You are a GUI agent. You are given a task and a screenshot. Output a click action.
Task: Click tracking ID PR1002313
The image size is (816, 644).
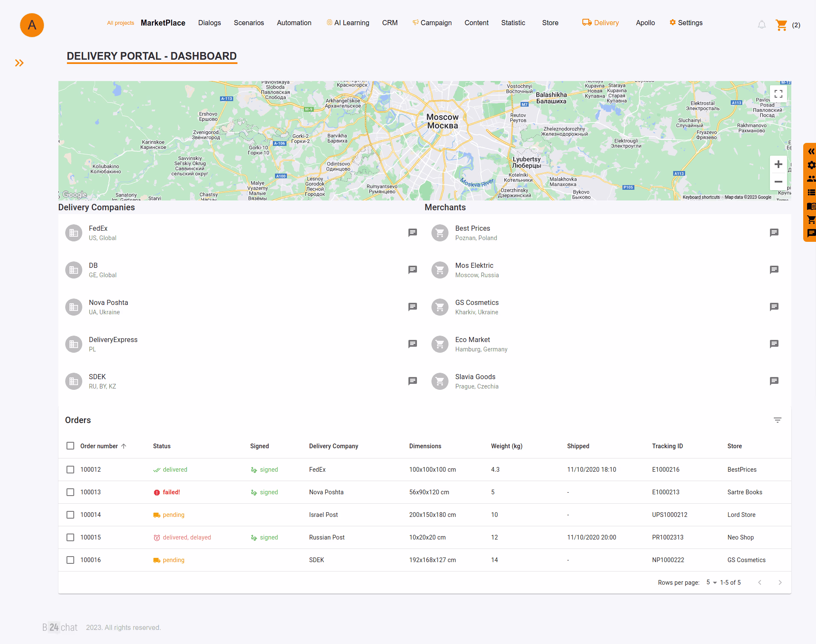(x=668, y=537)
